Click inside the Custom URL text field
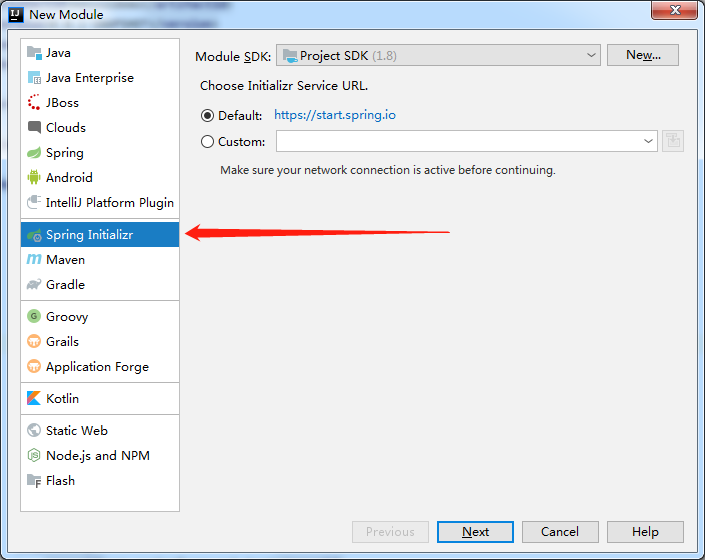 click(458, 141)
